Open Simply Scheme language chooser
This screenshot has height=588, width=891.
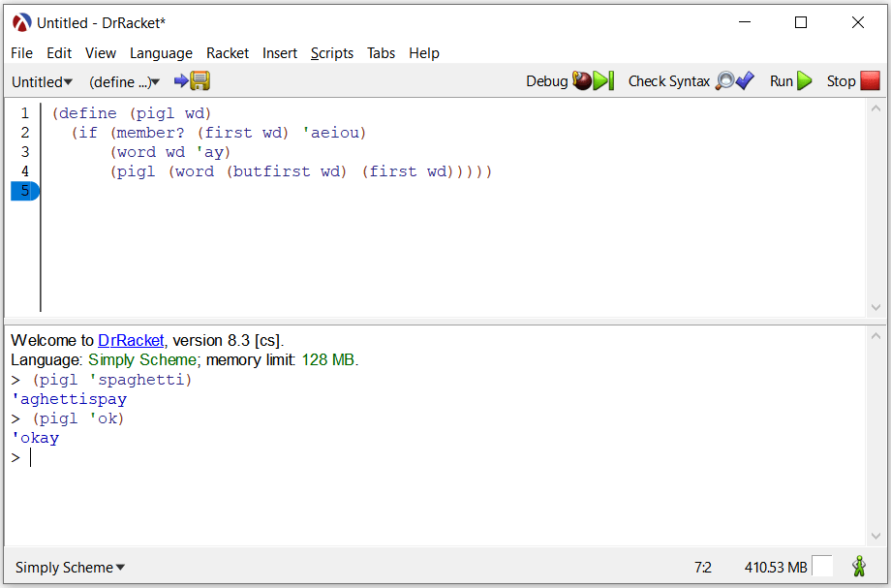coord(71,568)
